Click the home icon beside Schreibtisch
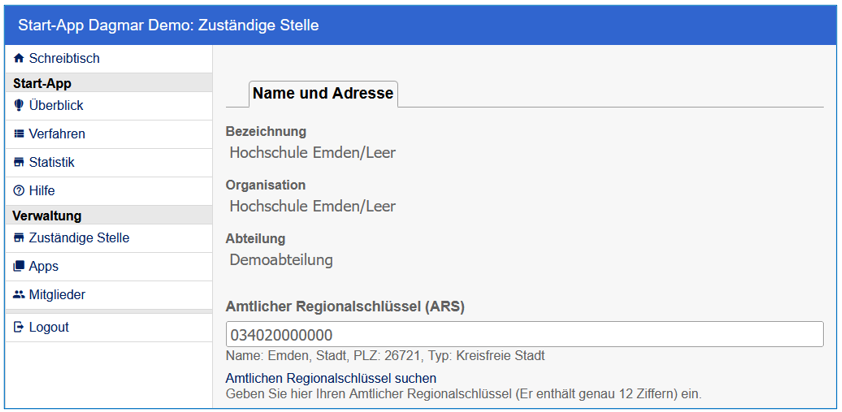The height and width of the screenshot is (412, 842). coord(19,59)
